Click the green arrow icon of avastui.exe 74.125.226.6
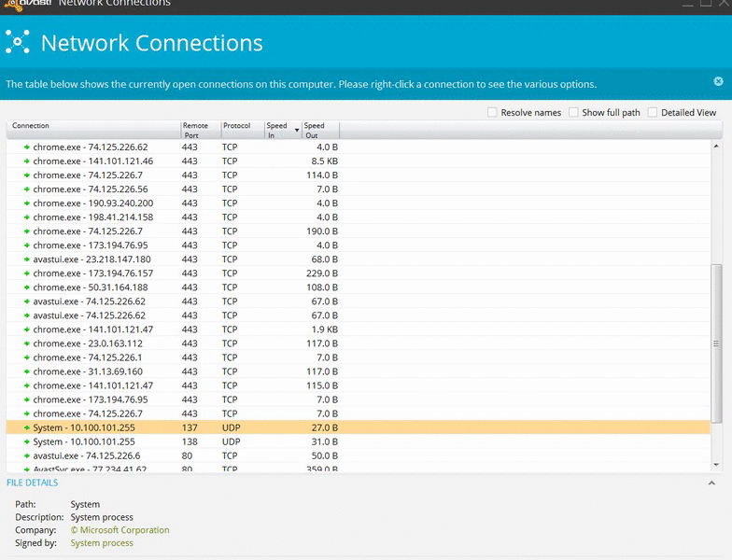The image size is (732, 560). pos(26,455)
